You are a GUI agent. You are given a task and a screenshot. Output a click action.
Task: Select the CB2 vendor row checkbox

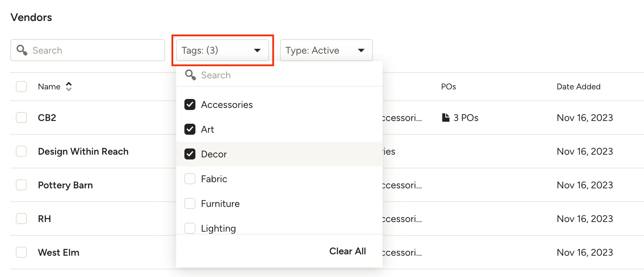(x=21, y=118)
